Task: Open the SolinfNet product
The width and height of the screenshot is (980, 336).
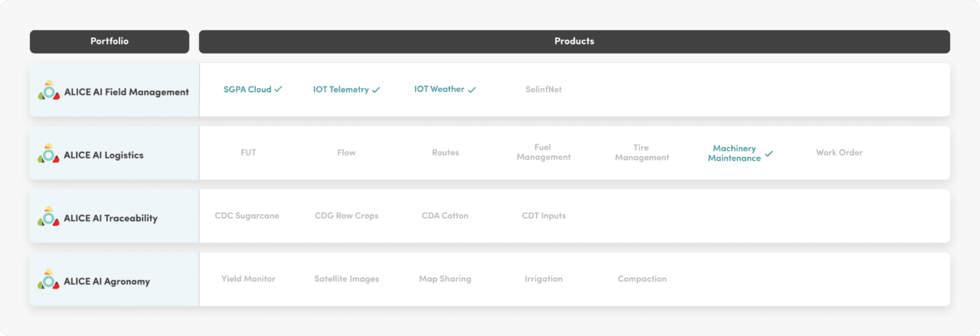Action: coord(544,90)
